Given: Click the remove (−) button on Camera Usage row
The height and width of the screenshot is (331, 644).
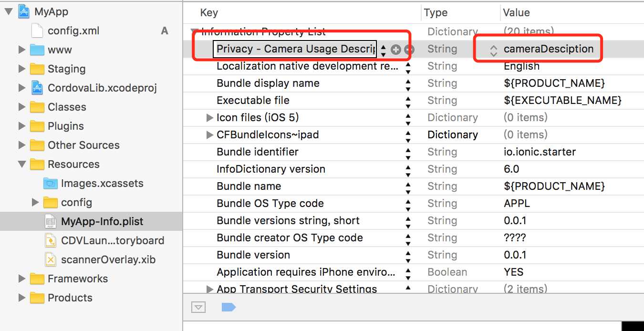Looking at the screenshot, I should click(x=409, y=49).
